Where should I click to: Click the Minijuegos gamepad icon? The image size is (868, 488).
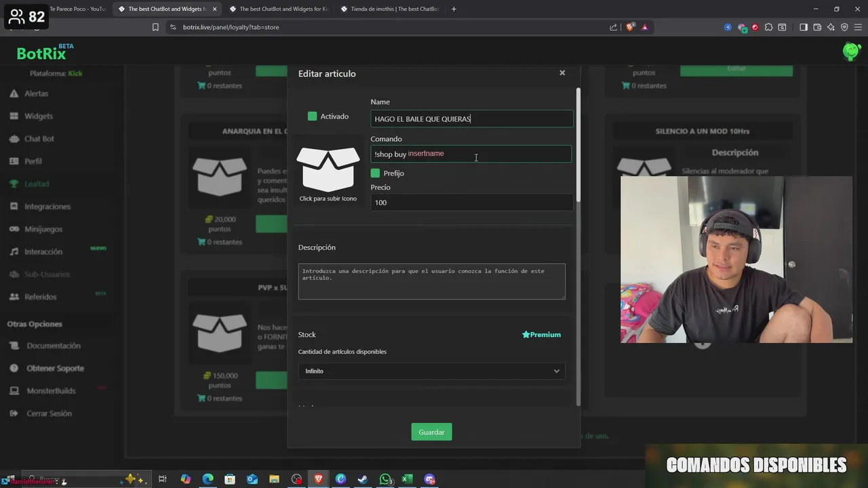click(14, 229)
